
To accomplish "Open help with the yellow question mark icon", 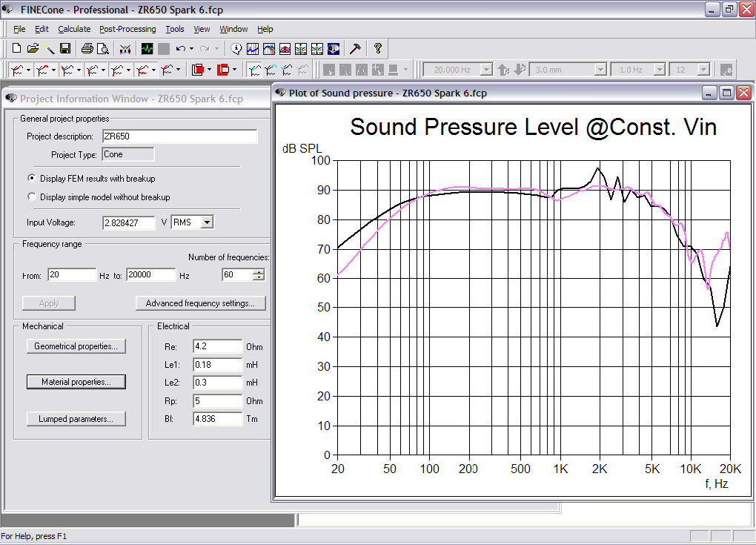I will [x=377, y=48].
